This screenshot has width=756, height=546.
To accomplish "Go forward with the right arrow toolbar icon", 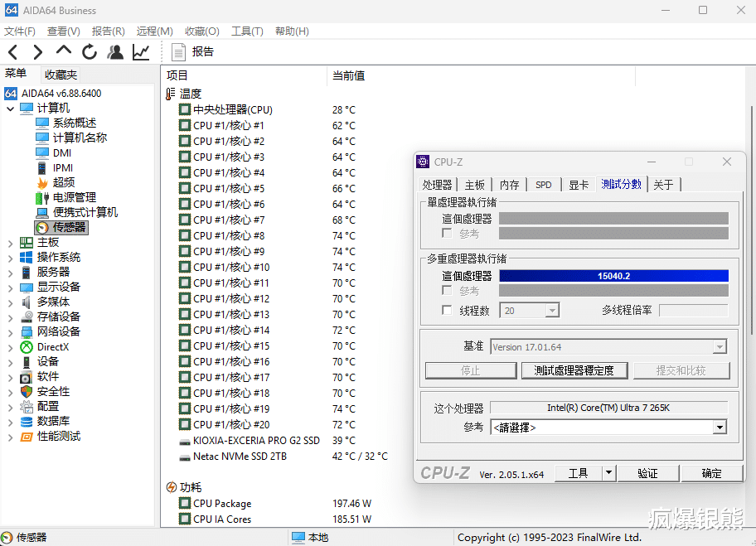I will click(37, 51).
